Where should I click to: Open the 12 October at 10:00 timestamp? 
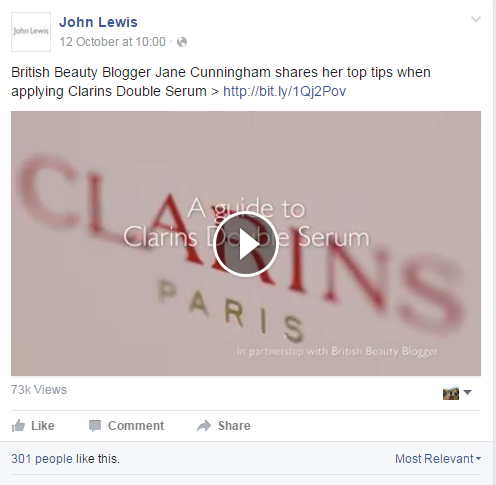112,42
